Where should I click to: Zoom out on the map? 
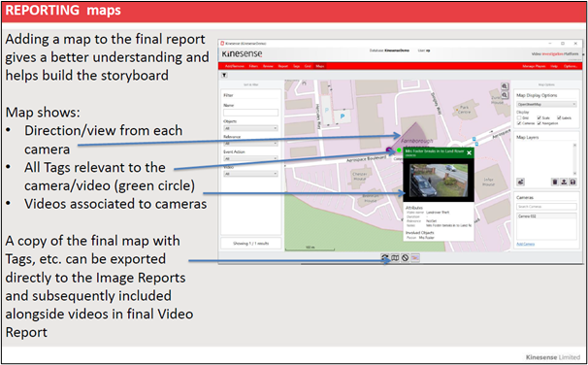tap(505, 95)
